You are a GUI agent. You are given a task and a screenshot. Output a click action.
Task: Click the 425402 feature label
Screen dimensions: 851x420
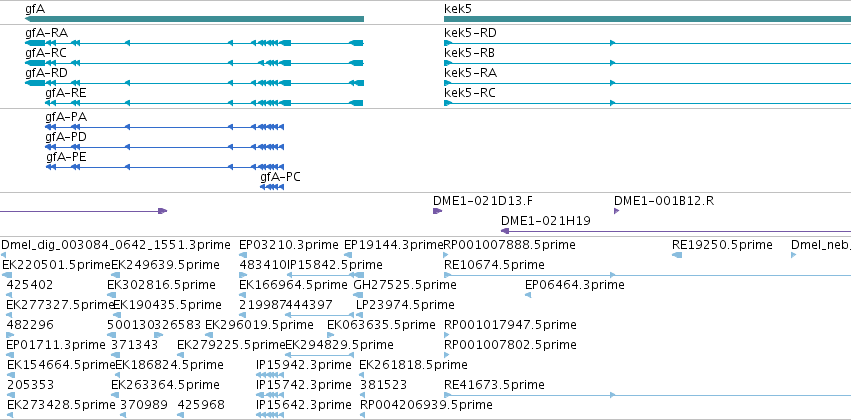30,285
